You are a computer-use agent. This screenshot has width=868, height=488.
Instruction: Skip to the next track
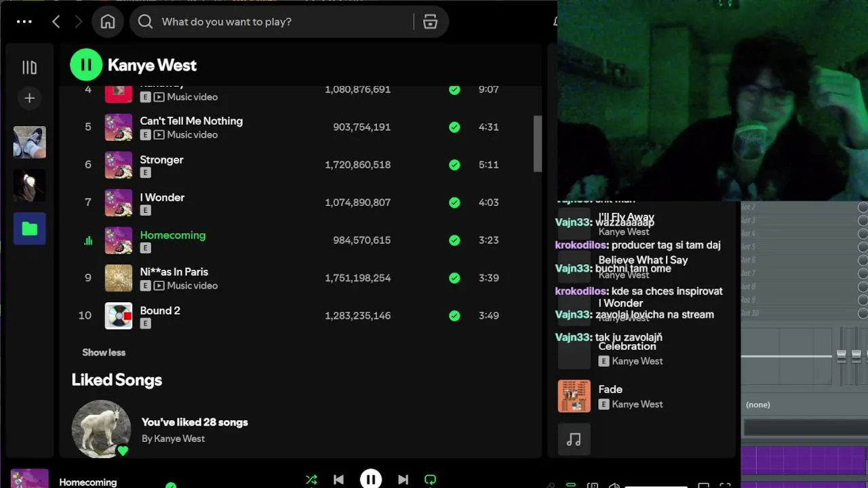(403, 480)
